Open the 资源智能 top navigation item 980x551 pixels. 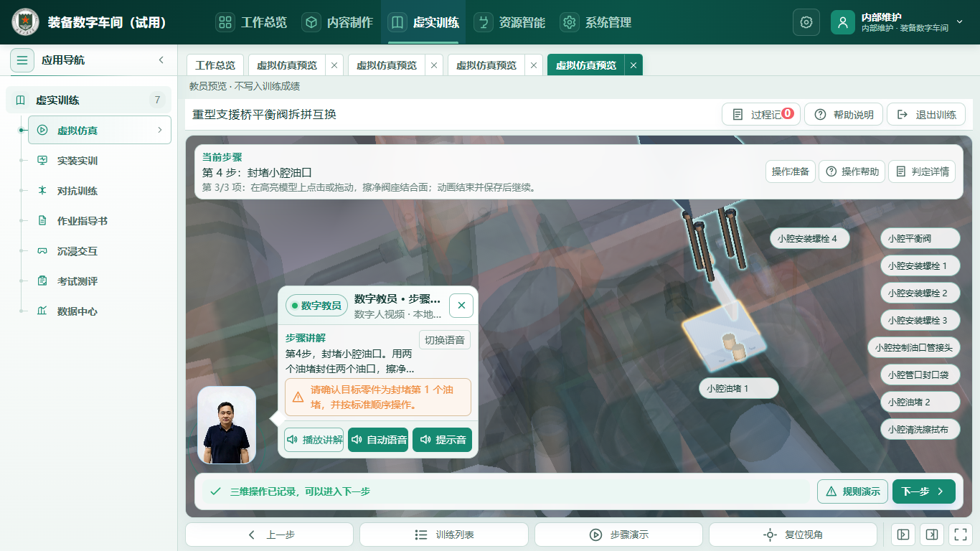pos(510,22)
